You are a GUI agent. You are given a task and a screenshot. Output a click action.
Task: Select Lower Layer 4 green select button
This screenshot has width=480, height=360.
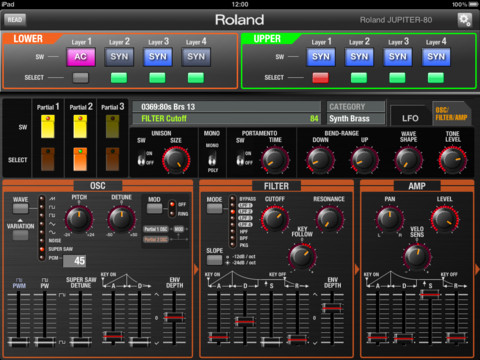pos(196,78)
